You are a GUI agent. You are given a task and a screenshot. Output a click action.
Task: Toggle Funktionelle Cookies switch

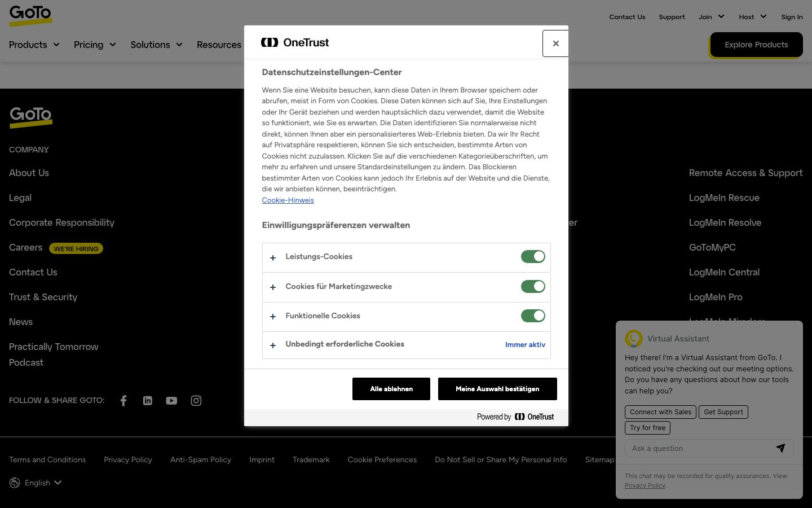point(533,316)
